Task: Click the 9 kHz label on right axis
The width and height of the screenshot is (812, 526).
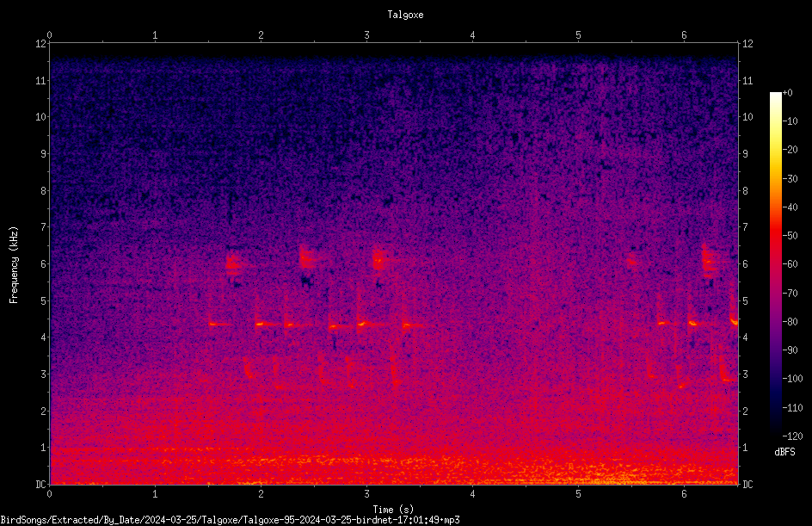Action: tap(745, 153)
